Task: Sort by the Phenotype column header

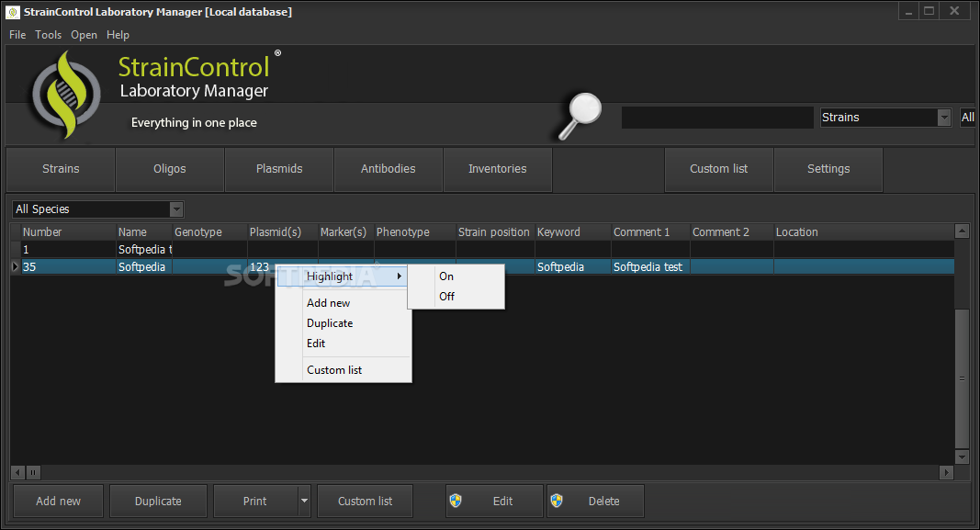Action: pyautogui.click(x=415, y=231)
